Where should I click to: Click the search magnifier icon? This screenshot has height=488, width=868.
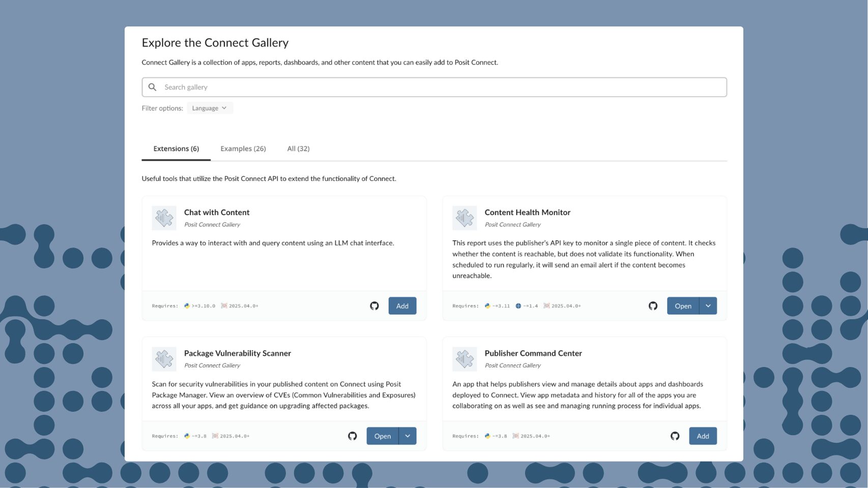coord(152,87)
